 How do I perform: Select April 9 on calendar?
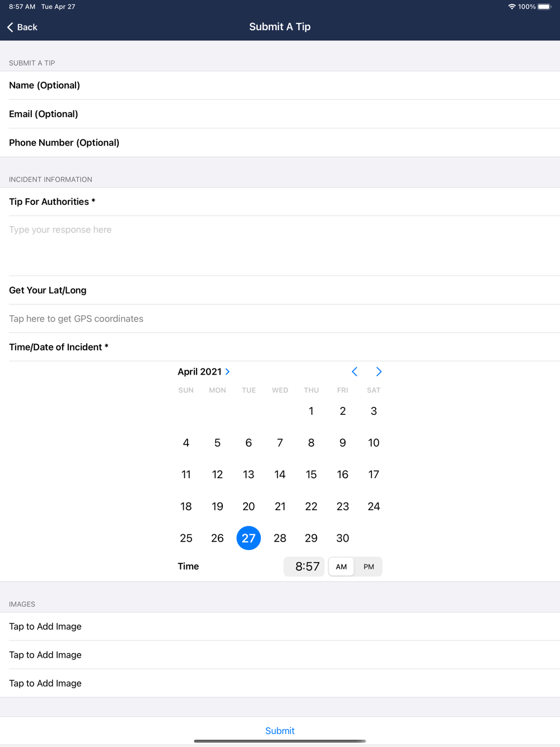pyautogui.click(x=343, y=443)
